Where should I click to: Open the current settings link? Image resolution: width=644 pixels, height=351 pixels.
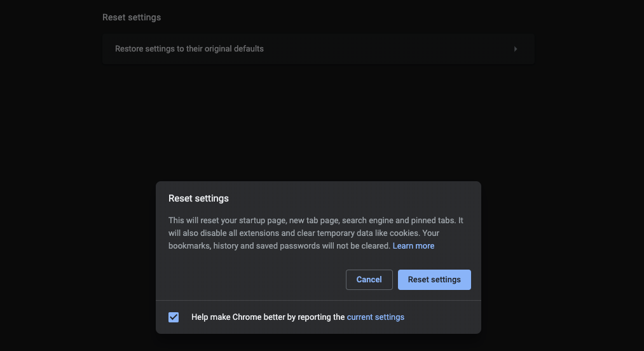coord(375,317)
